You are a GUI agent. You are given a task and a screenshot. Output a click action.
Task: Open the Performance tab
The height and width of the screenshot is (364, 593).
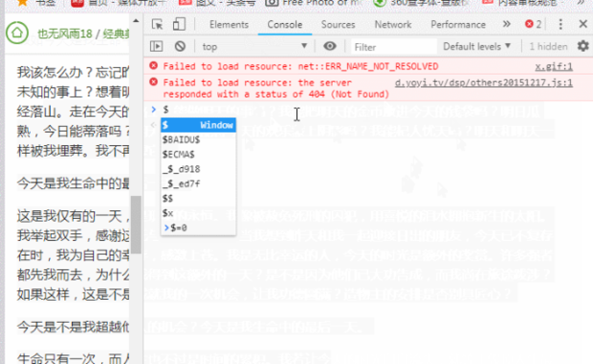pos(458,25)
